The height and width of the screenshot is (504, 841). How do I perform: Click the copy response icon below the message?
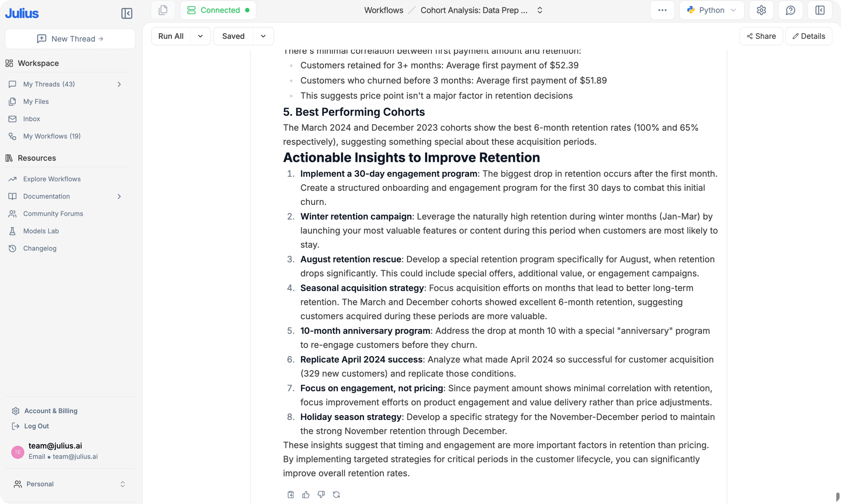(291, 494)
